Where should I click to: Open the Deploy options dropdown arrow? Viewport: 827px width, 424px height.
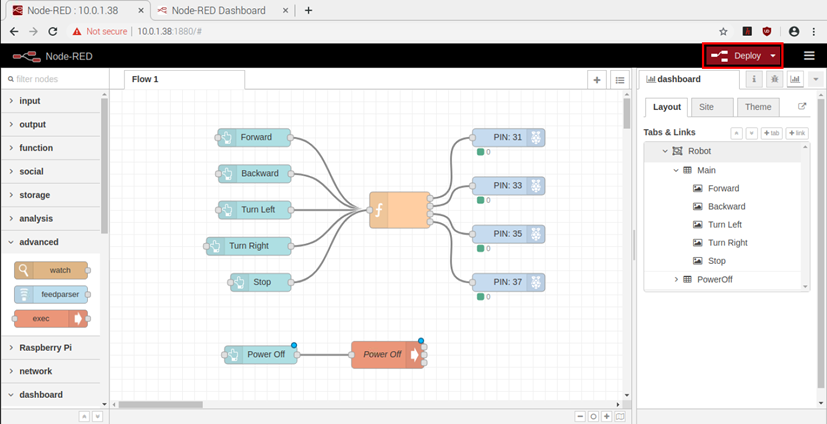point(773,56)
